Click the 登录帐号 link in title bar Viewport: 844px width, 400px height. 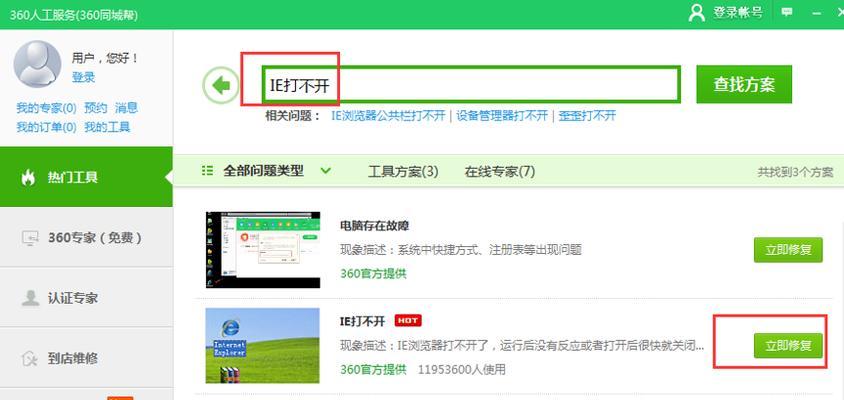[738, 13]
